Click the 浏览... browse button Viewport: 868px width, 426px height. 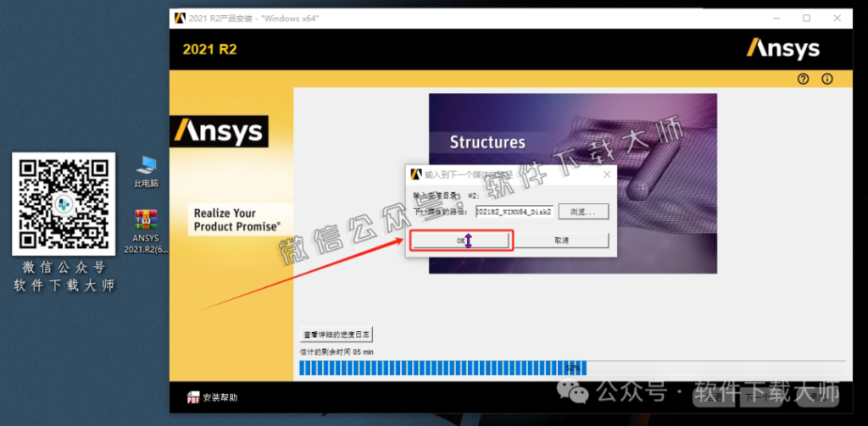point(583,212)
